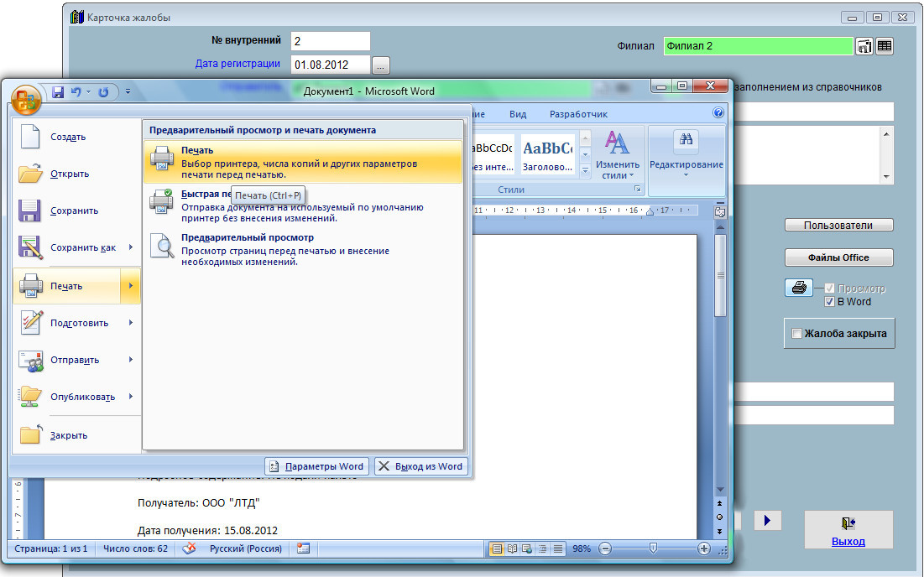Select Предварительный просмотр option

pos(303,249)
